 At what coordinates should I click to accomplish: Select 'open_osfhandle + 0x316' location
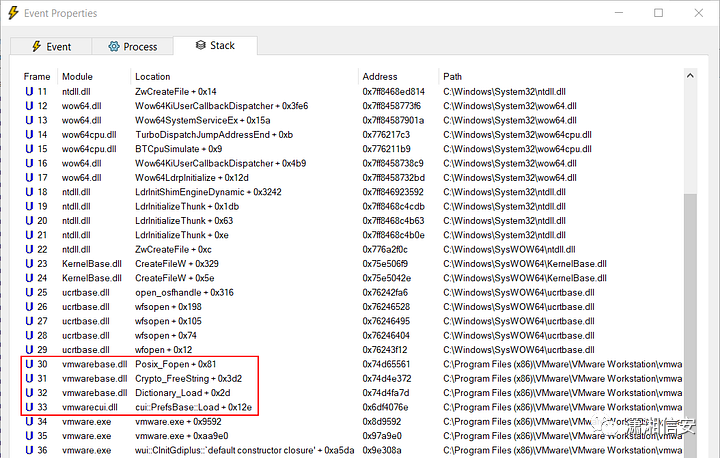coord(184,292)
